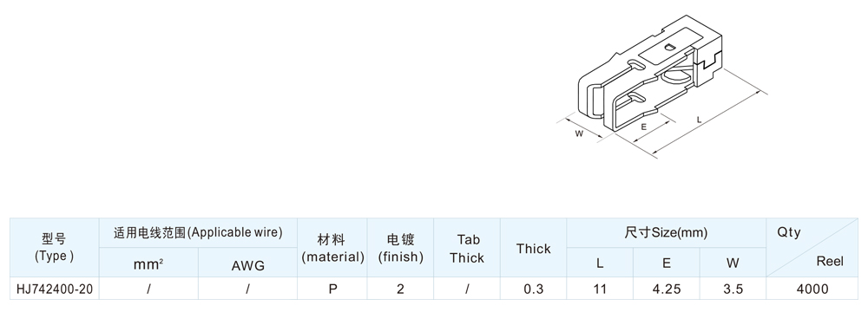Click the 3.5 W size value
This screenshot has height=312, width=868.
(x=733, y=289)
